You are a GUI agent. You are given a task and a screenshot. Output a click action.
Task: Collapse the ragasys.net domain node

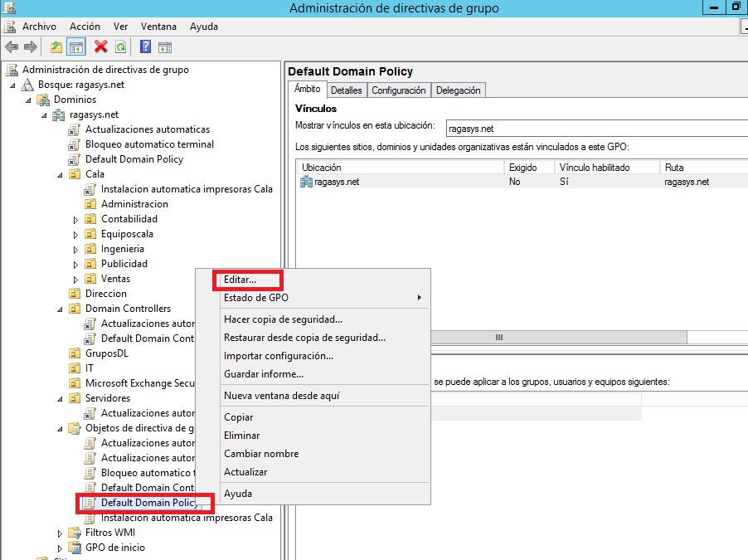tap(44, 115)
